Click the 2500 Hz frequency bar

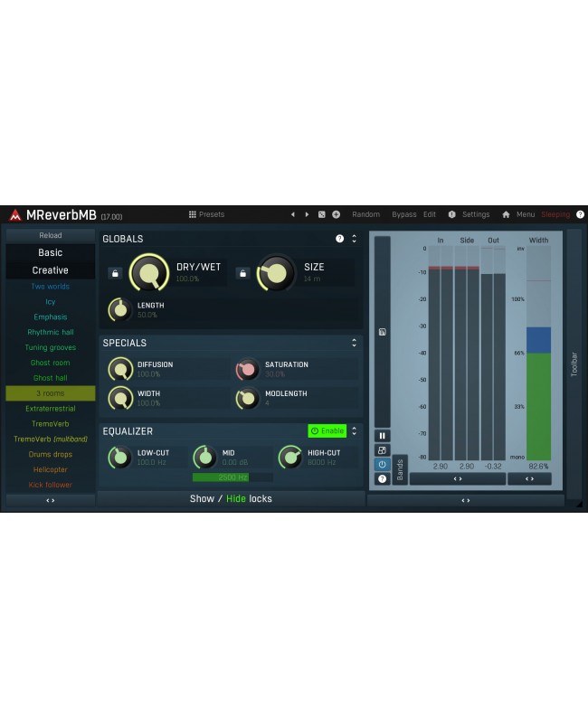coord(232,477)
